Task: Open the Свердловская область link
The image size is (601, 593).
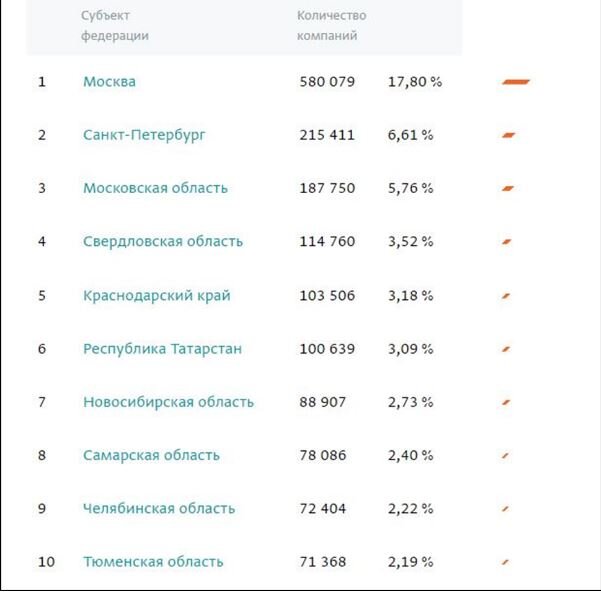Action: (162, 242)
